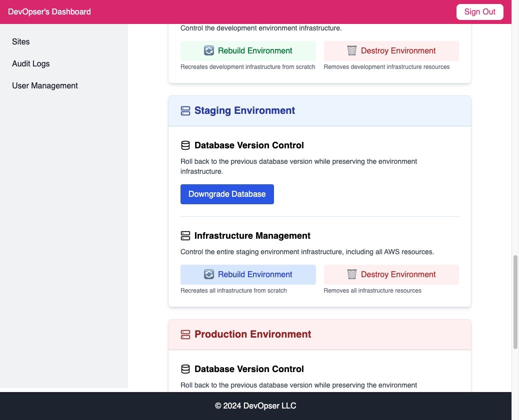The height and width of the screenshot is (420, 519).
Task: Click the green development Rebuild Environment button
Action: (248, 51)
